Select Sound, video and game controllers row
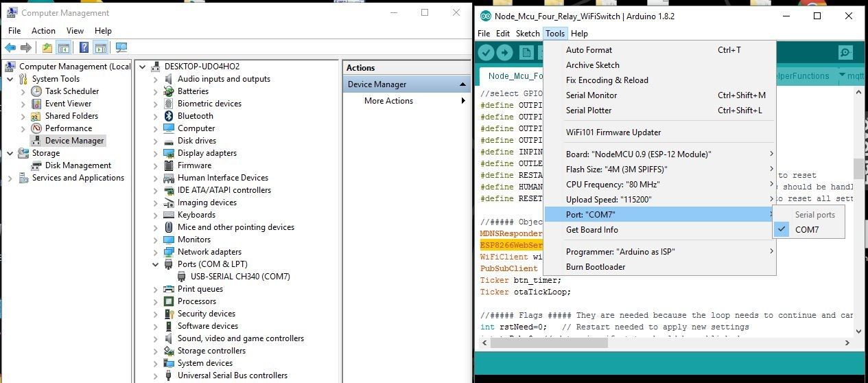 [x=241, y=338]
